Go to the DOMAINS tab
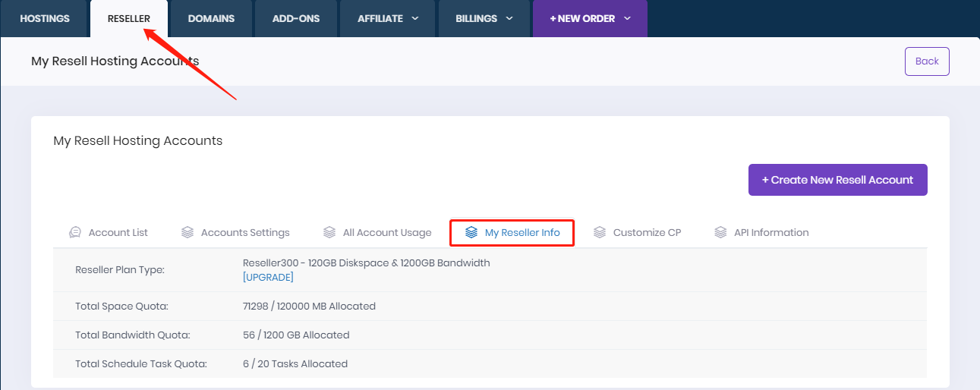 (x=211, y=18)
